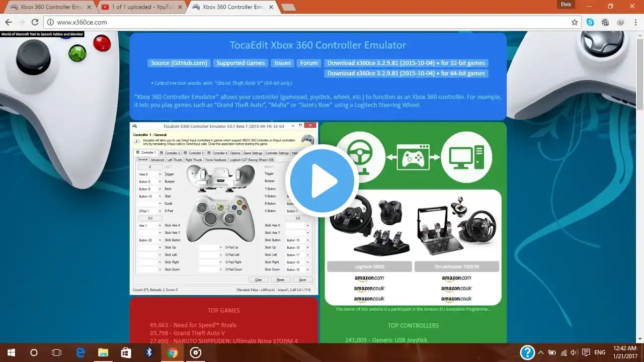Open amazon.com link under ThrustMaster T500 RS
The image size is (644, 362).
[457, 278]
